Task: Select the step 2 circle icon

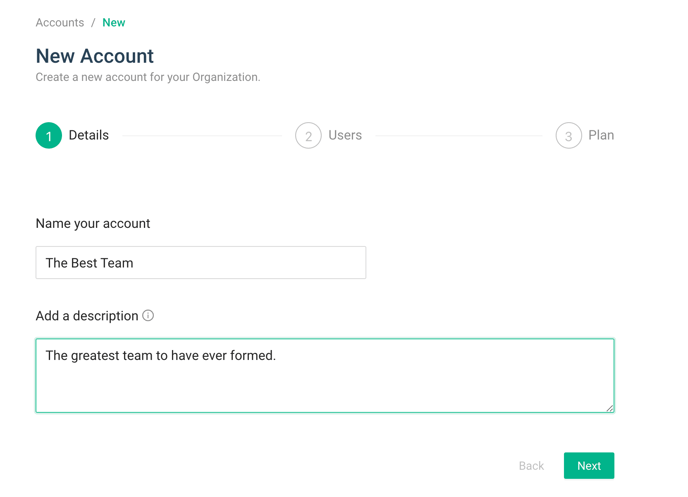Action: (x=308, y=135)
